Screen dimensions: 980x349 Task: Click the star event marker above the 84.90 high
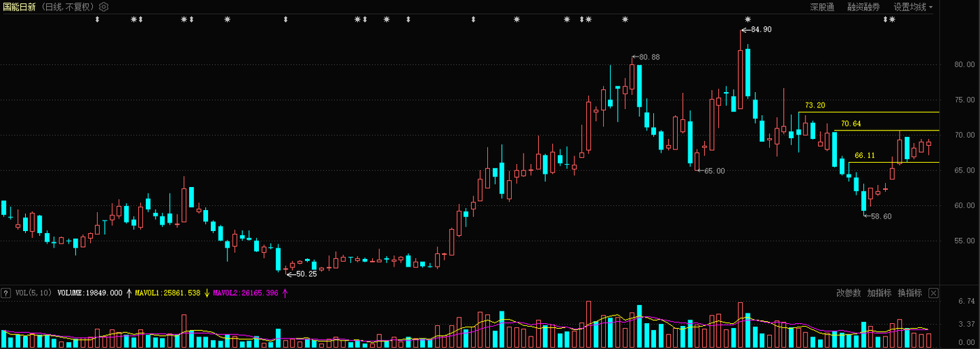click(x=748, y=20)
